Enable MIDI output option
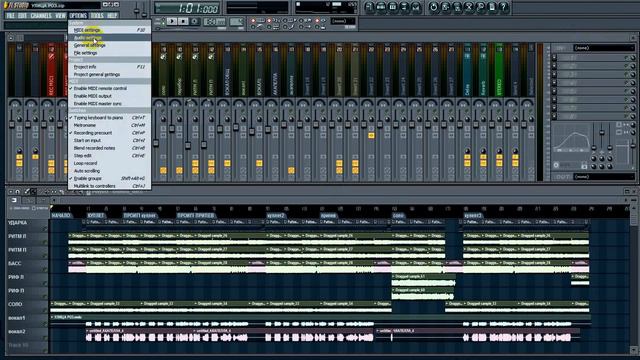This screenshot has width=640, height=360. pos(109,96)
